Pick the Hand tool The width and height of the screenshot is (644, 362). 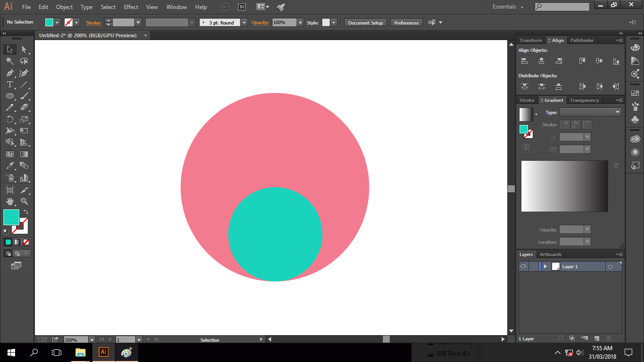9,202
